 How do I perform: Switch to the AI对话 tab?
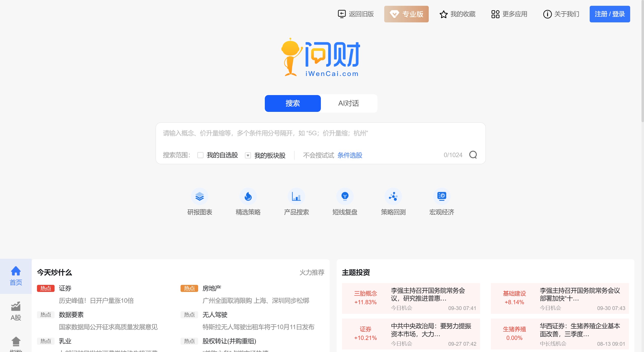click(349, 103)
